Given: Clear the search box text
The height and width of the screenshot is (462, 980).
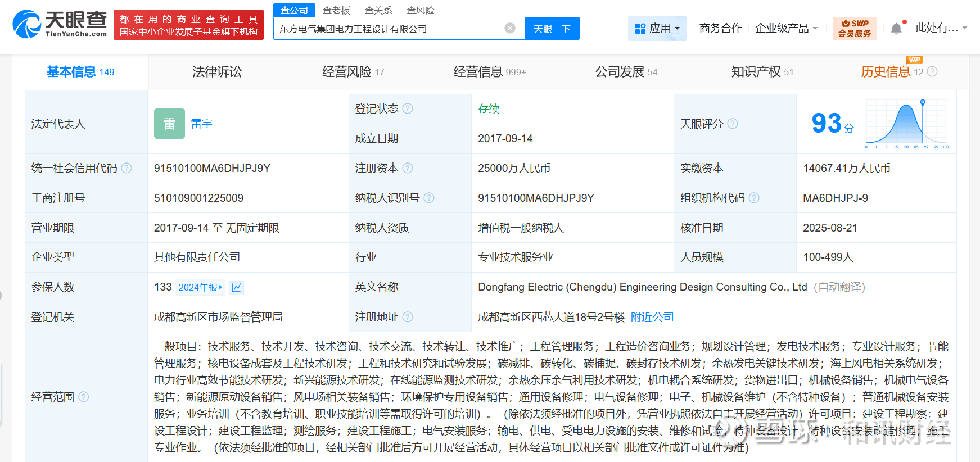Looking at the screenshot, I should [509, 28].
